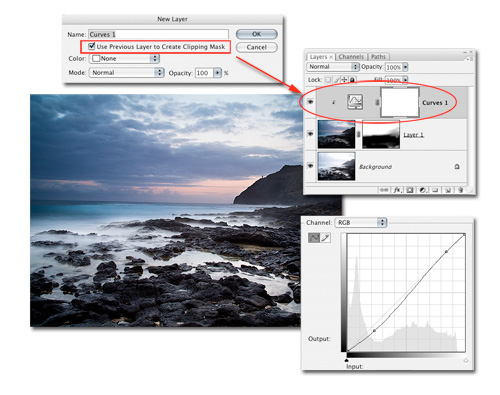Click the white point input slider
The image size is (500, 395).
(x=465, y=360)
